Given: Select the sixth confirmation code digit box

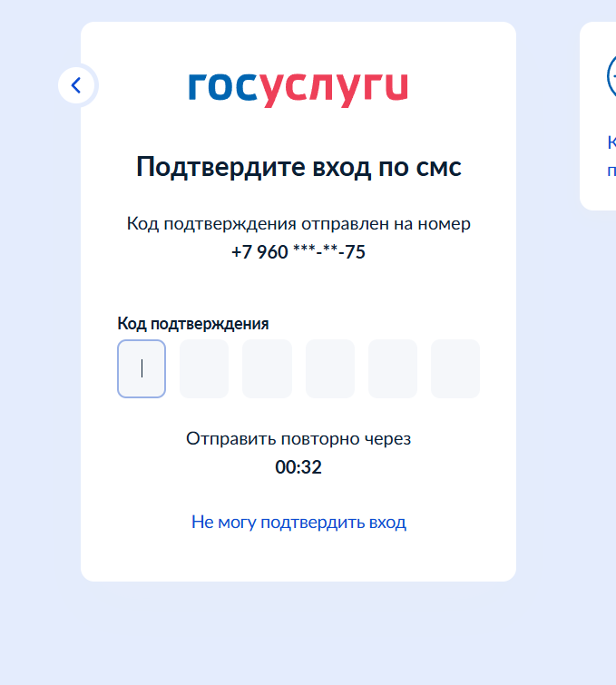Looking at the screenshot, I should [x=455, y=368].
